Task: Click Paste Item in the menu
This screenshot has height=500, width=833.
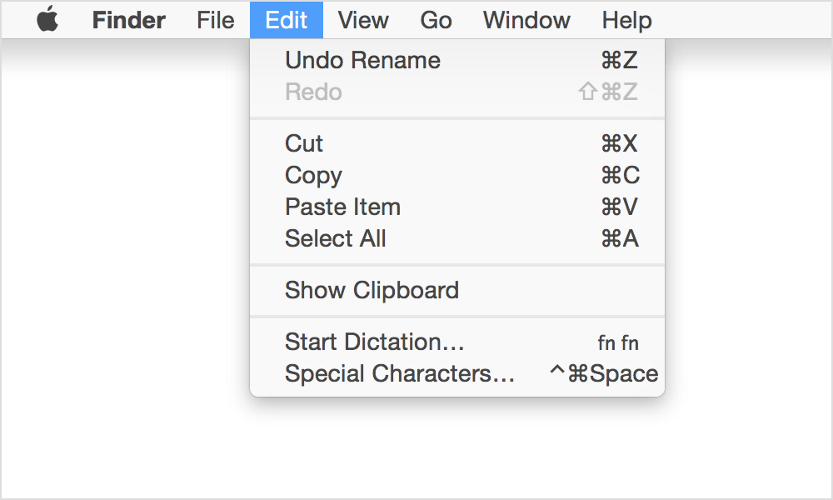Action: (x=342, y=207)
